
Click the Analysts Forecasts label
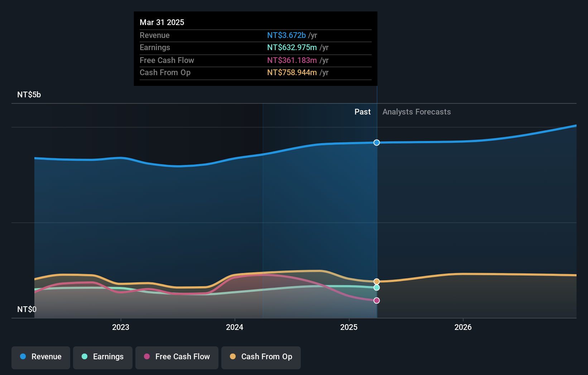416,112
